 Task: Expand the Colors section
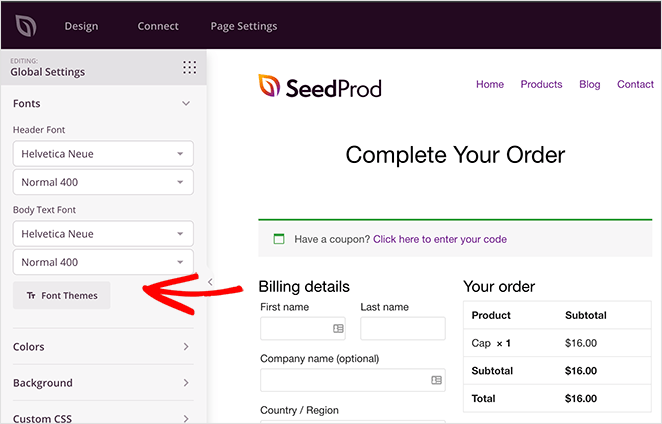103,347
